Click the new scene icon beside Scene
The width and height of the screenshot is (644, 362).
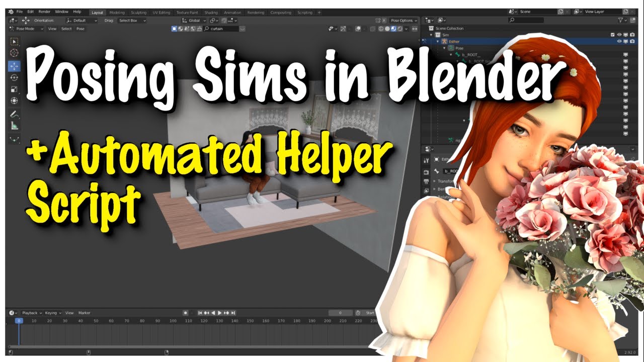click(x=560, y=12)
